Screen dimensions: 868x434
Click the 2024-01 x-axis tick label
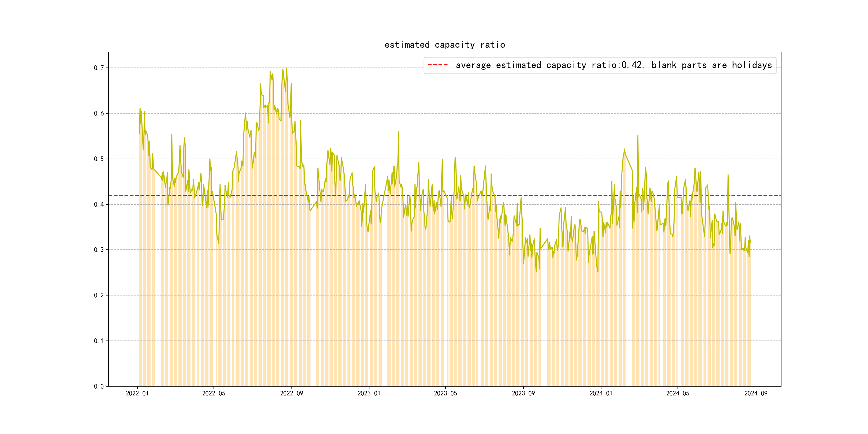pos(601,393)
